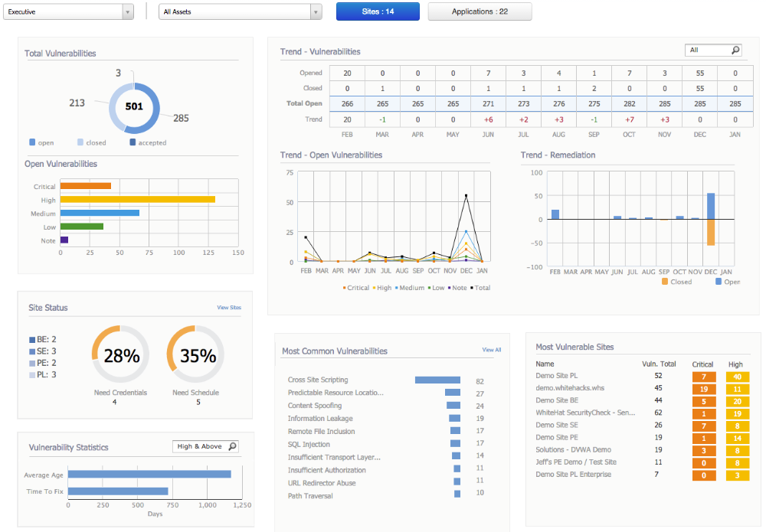Click the Need Credentials 28% ring gauge
Screen dimensions: 766x532
pos(121,354)
